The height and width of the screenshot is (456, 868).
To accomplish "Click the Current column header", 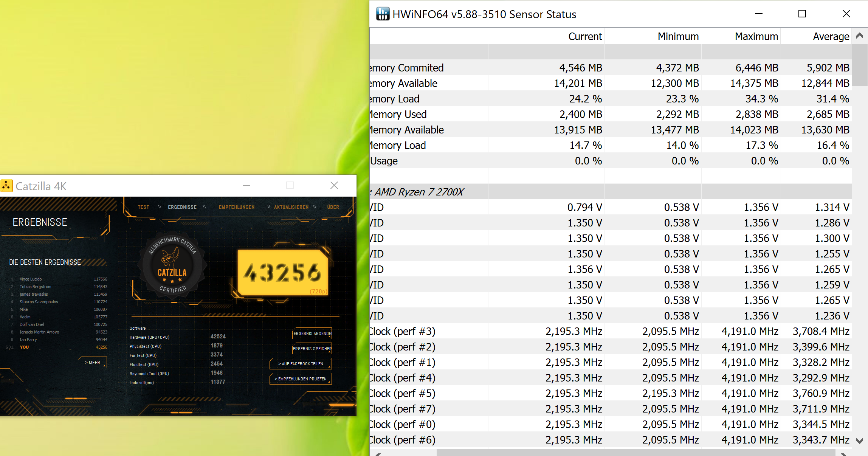I will pyautogui.click(x=585, y=37).
